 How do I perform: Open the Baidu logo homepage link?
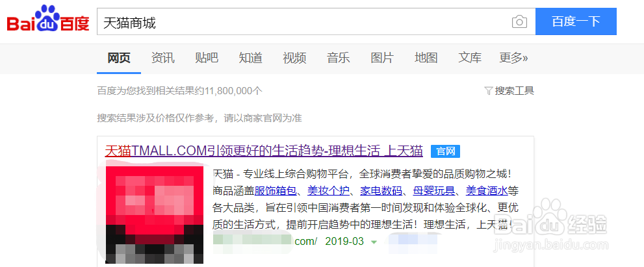[x=48, y=19]
